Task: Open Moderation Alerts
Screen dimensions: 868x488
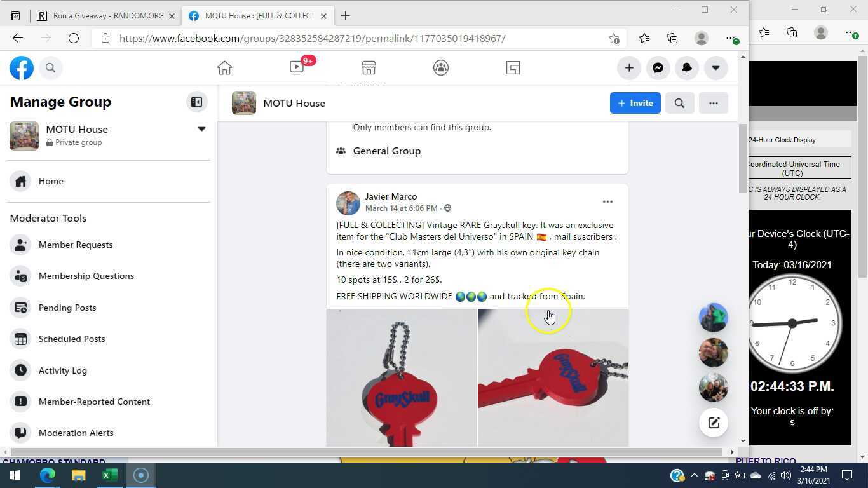Action: 109,433
